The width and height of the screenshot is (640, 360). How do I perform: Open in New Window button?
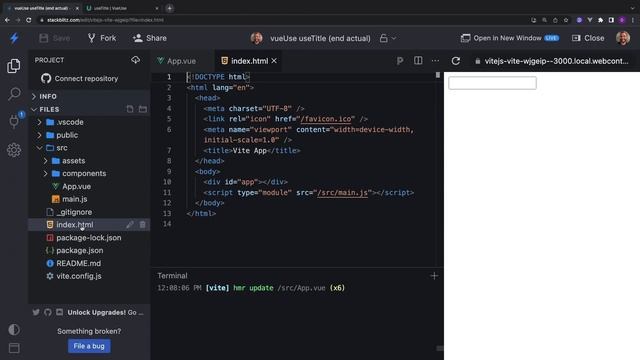click(509, 38)
